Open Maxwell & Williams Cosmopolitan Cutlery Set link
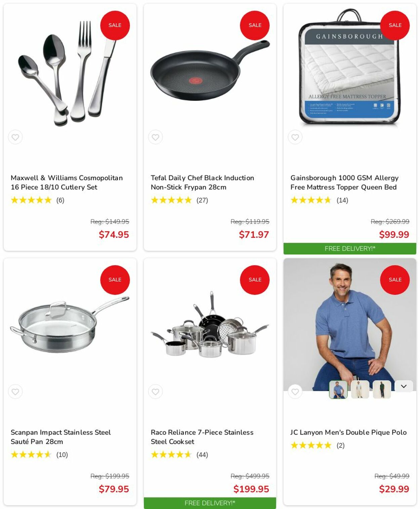The width and height of the screenshot is (420, 509). [x=67, y=183]
